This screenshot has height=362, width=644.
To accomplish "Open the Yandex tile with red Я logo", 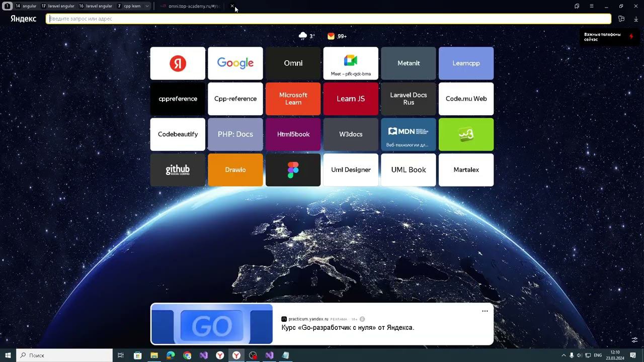I will (x=178, y=63).
